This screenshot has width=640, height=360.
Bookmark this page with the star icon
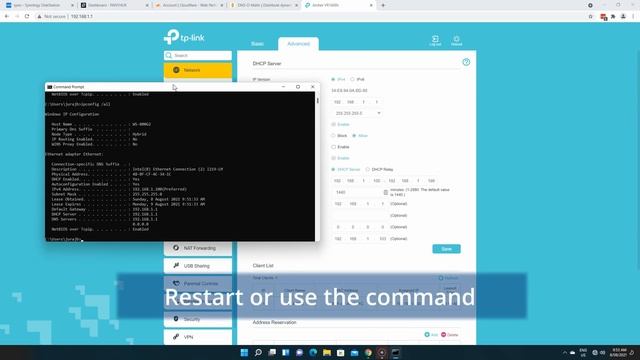pos(590,16)
